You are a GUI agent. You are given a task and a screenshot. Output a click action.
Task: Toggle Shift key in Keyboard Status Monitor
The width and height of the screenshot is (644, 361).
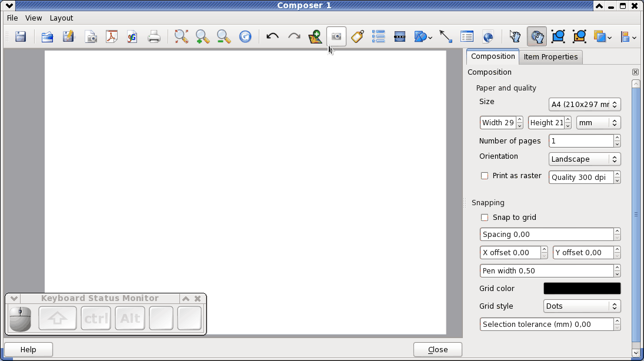[x=58, y=318]
